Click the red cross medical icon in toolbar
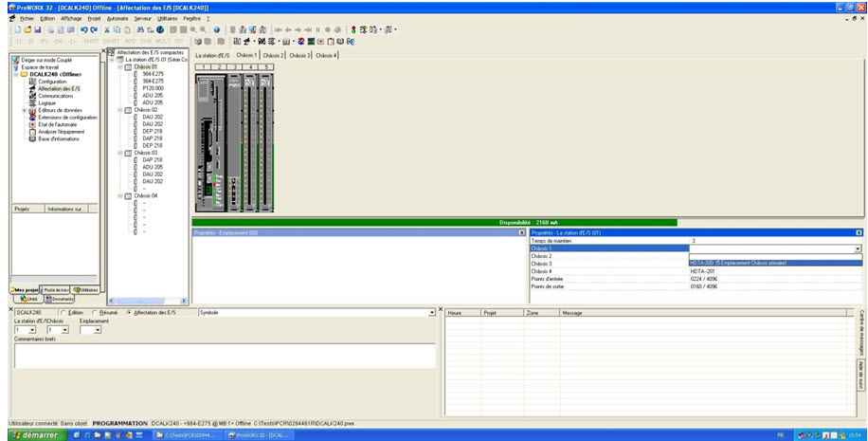 (x=320, y=42)
